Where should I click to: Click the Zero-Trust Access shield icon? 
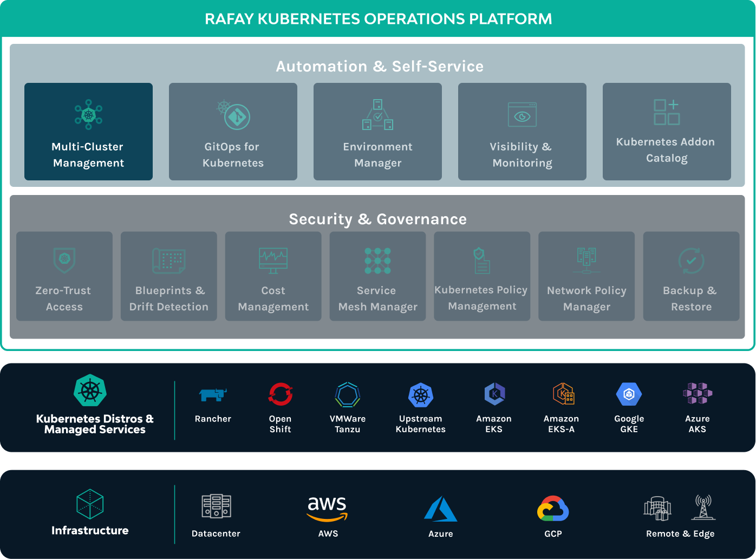click(64, 260)
